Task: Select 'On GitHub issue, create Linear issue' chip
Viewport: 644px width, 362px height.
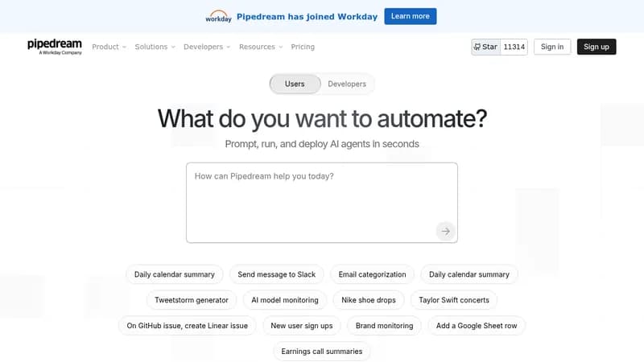Action: [x=188, y=326]
